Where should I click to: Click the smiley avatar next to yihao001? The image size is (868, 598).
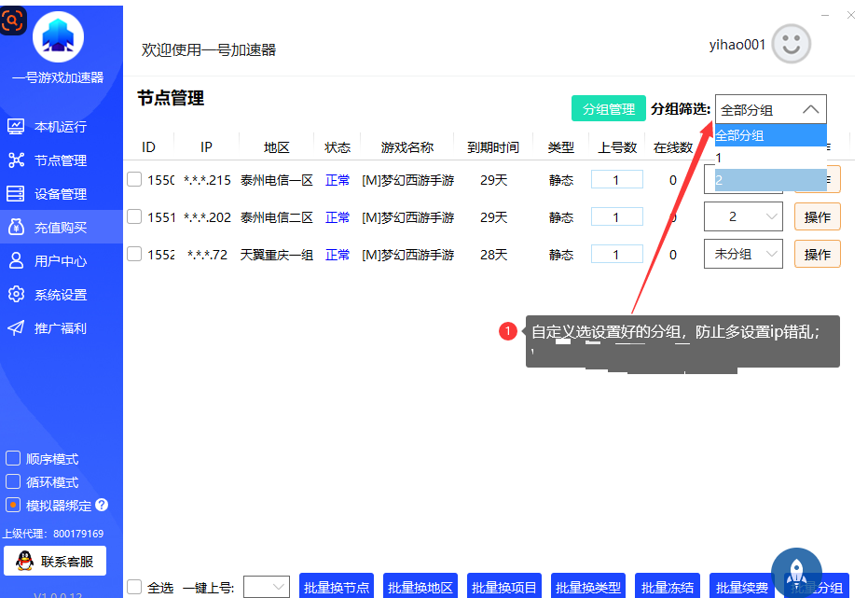(x=791, y=44)
